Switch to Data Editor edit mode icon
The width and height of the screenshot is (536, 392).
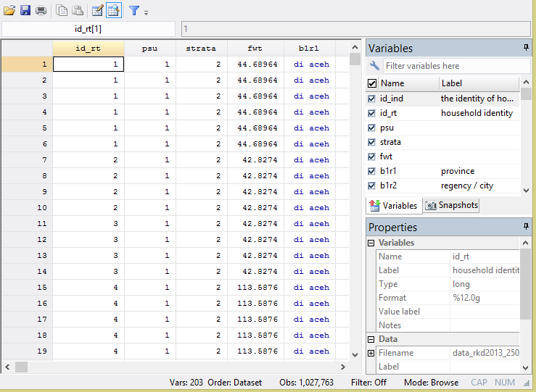[x=97, y=10]
